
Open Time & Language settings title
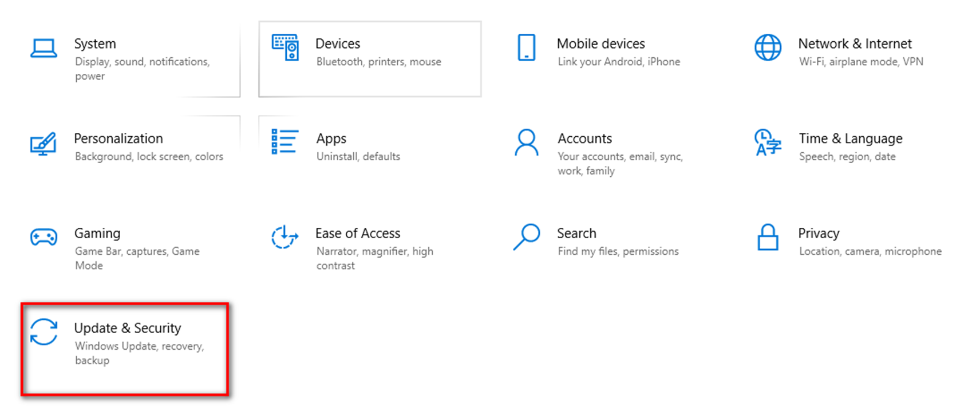click(851, 139)
